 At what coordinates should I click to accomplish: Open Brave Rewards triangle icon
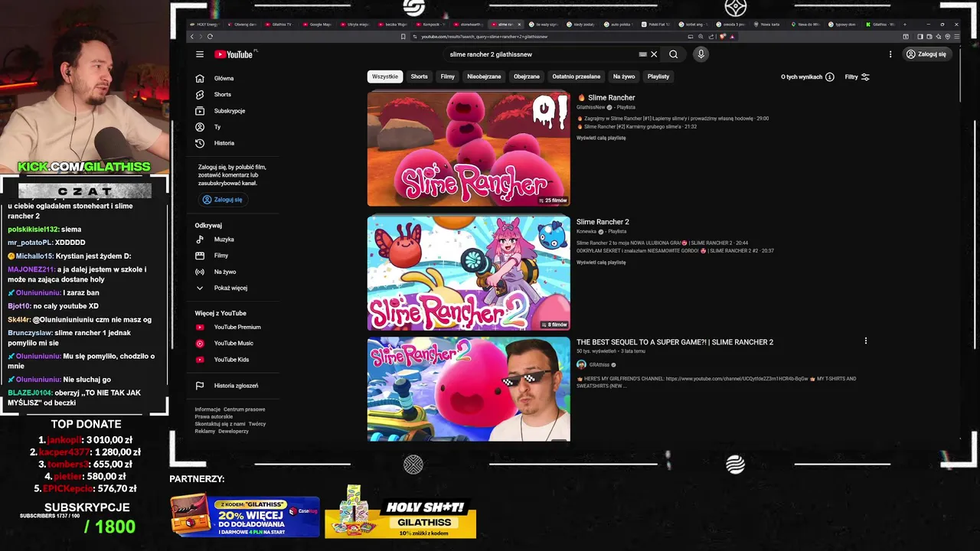pos(732,37)
